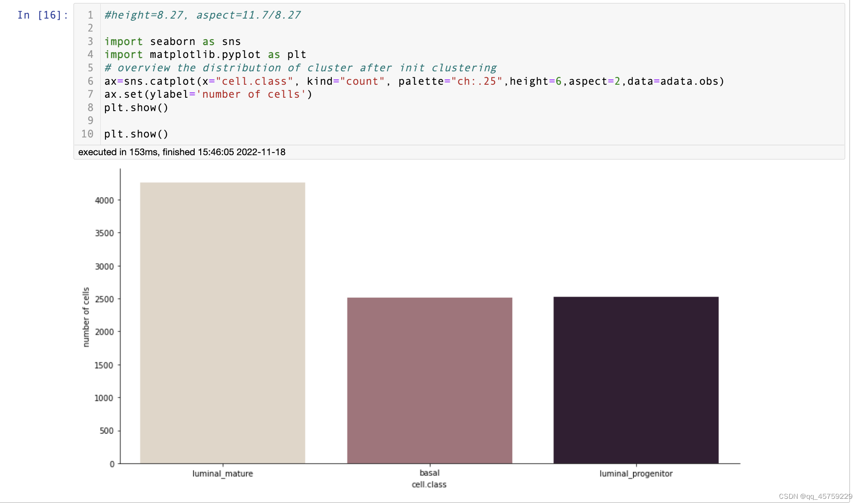Click the import matplotlib.pyplot line
Viewport: 859px width, 504px height.
[x=205, y=54]
